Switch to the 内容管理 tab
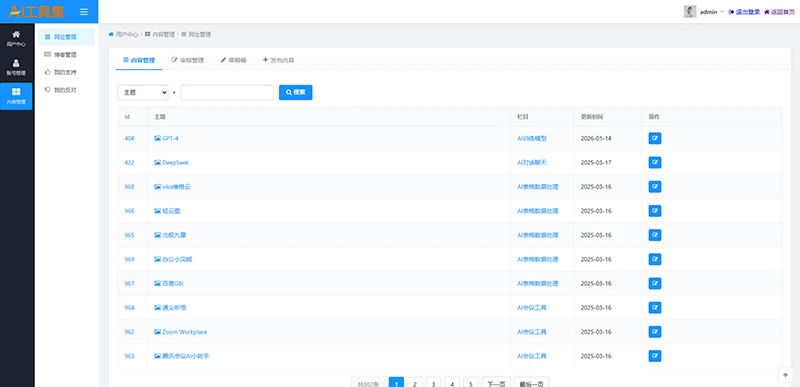The width and height of the screenshot is (800, 387). point(139,60)
